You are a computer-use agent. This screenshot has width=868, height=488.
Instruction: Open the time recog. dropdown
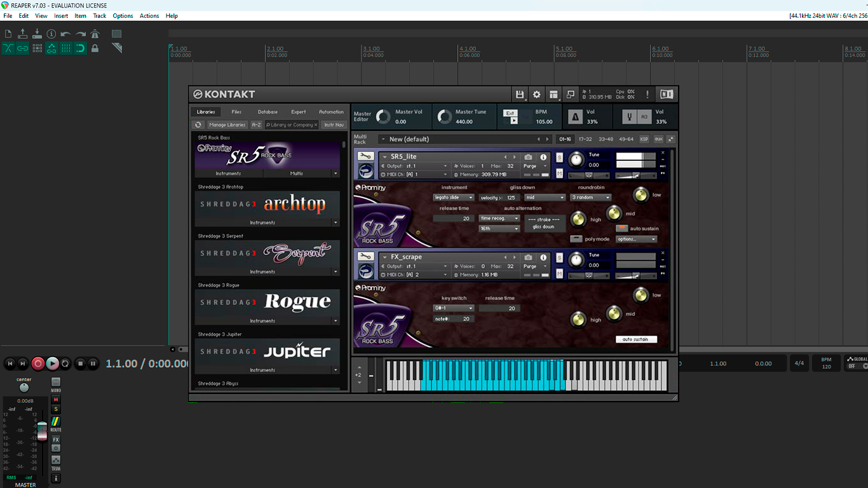[499, 219]
